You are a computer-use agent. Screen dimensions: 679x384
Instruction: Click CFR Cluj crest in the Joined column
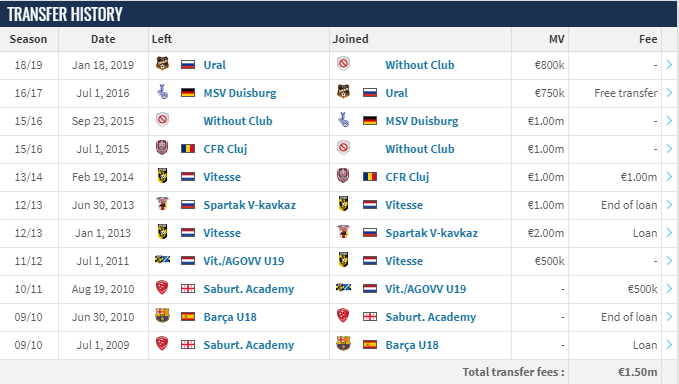(x=343, y=176)
